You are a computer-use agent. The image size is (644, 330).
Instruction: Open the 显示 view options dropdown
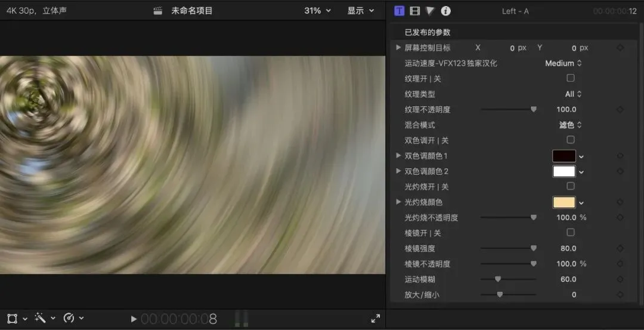[x=361, y=11]
